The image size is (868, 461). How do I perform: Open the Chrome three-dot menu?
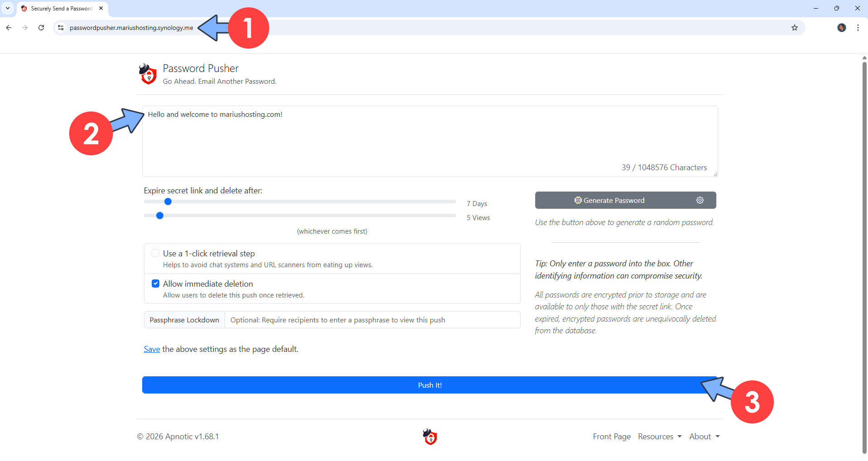coord(858,28)
